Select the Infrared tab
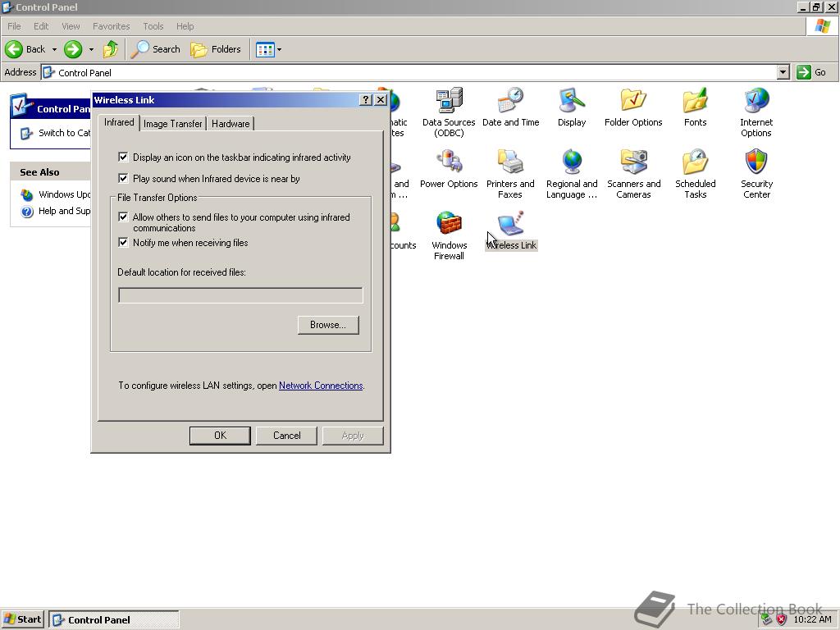Screen dimensions: 840x630 click(x=119, y=122)
